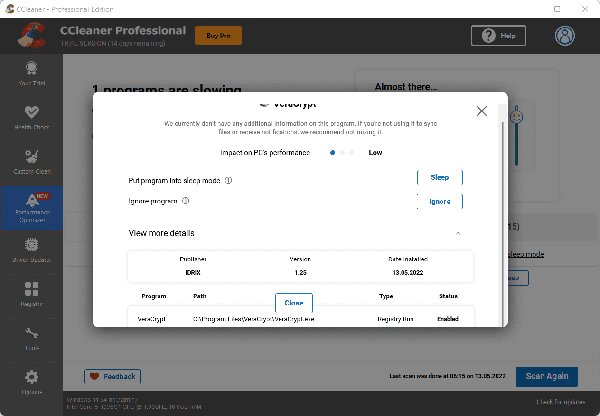Open Registry in the sidebar
Viewport: 600px width, 416px height.
coord(32,294)
